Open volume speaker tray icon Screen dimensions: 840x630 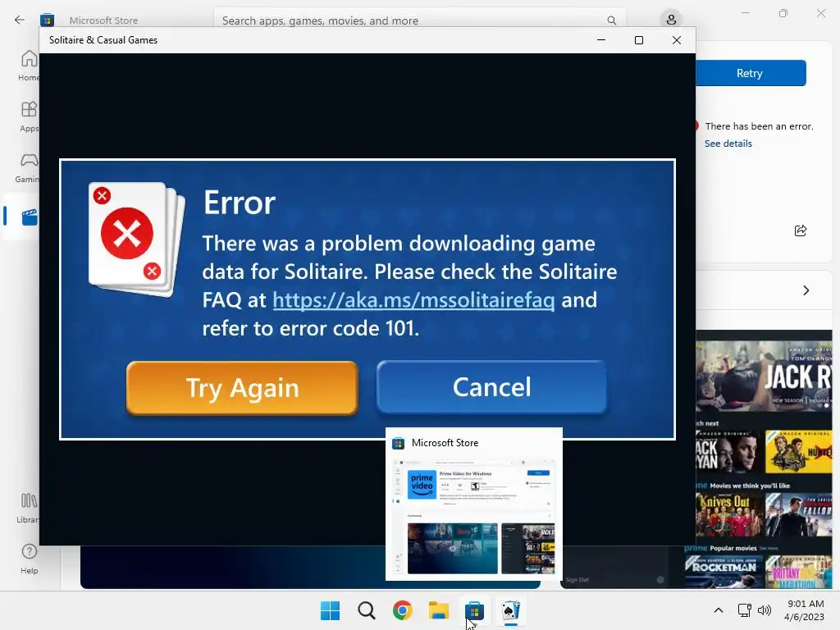tap(765, 610)
